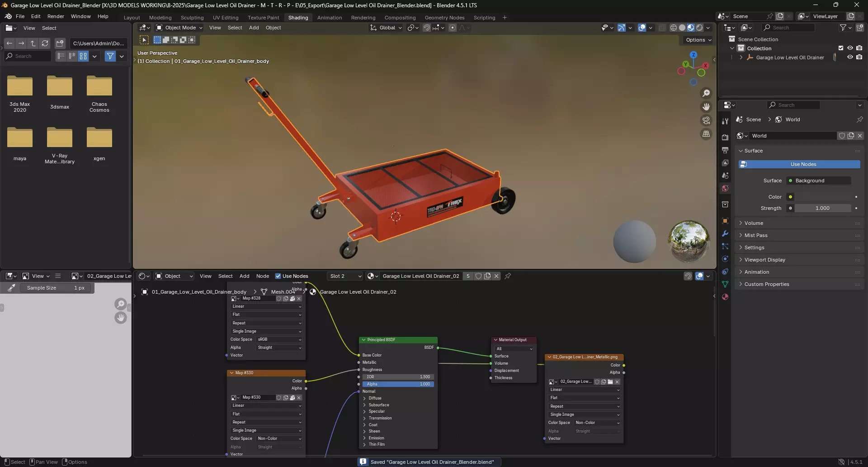
Task: Open Color Space sRGB dropdown on Map #328
Action: click(279, 339)
